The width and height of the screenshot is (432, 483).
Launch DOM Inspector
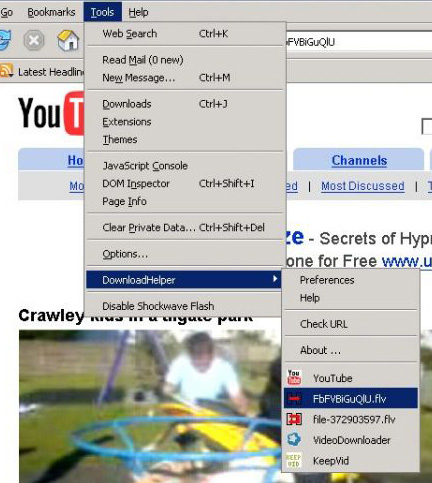tap(185, 183)
